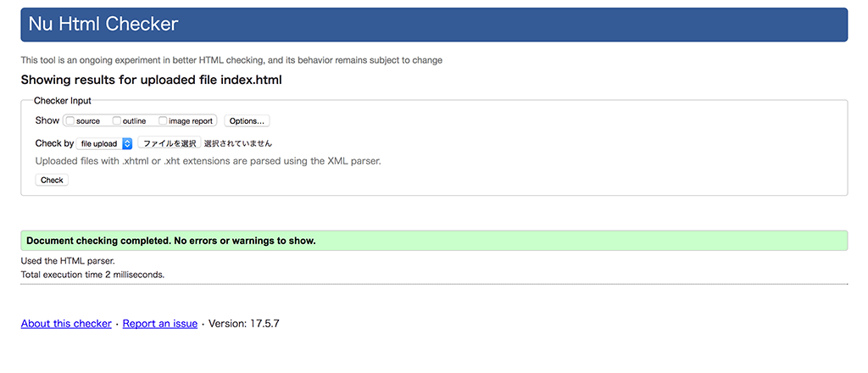Image resolution: width=868 pixels, height=373 pixels.
Task: Open the About this checker link
Action: coord(66,324)
